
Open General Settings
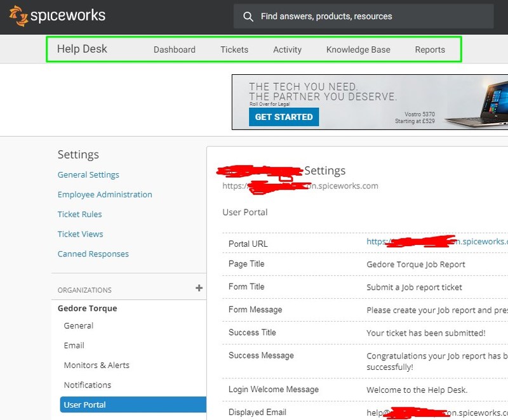pyautogui.click(x=88, y=174)
